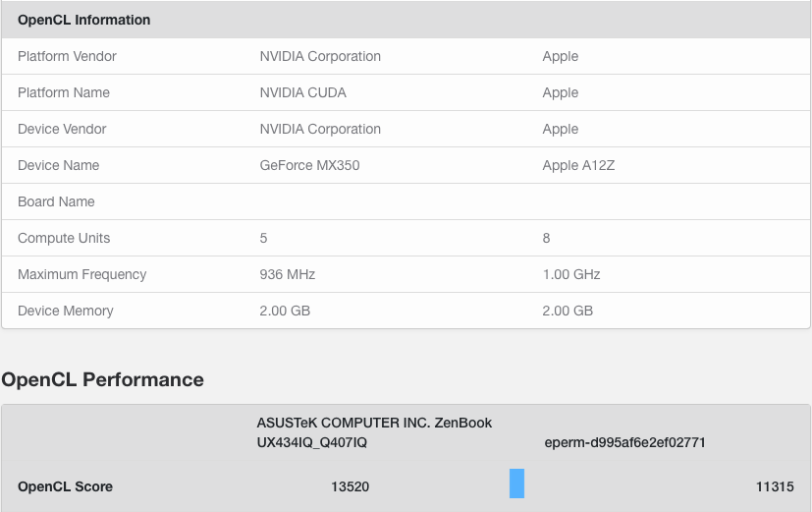The width and height of the screenshot is (812, 512).
Task: Open the ASUSTeK ZenBook UX434IQ system link
Action: [x=374, y=432]
